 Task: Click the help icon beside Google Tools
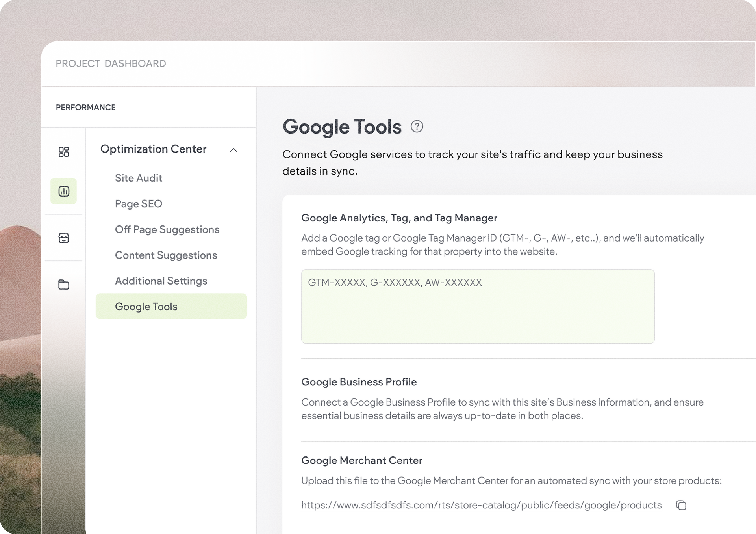[417, 127]
